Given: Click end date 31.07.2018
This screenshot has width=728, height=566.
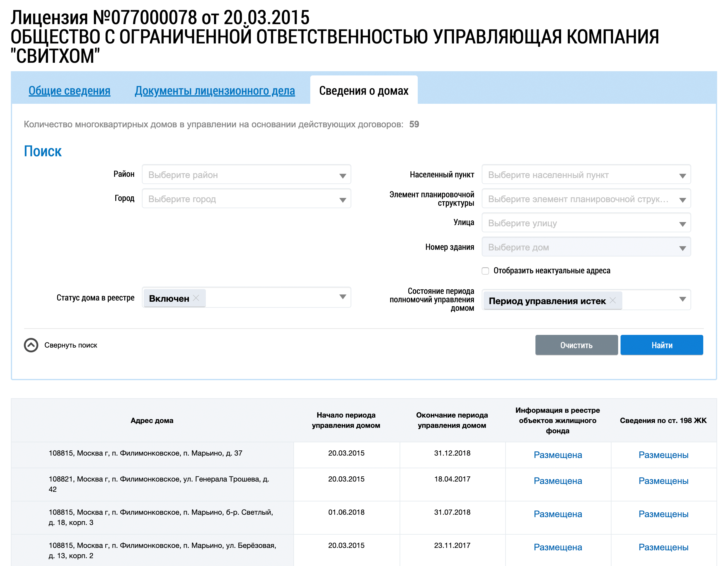Looking at the screenshot, I should pos(452,512).
